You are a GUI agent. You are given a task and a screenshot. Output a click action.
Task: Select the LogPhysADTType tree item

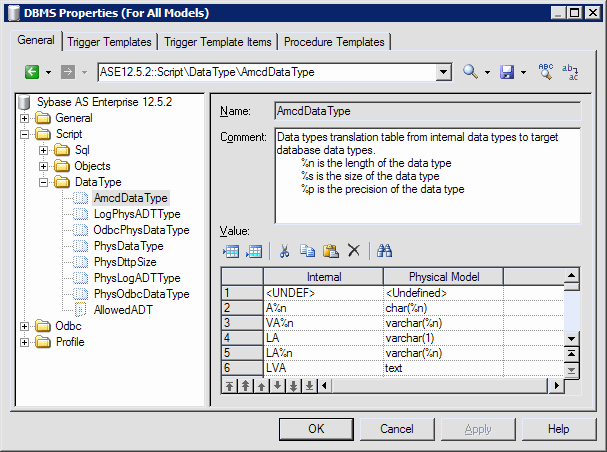point(137,214)
